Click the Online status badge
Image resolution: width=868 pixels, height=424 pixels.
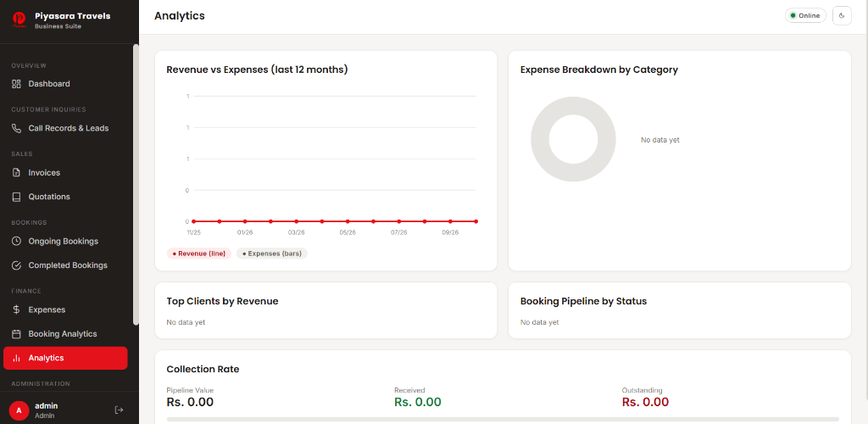805,15
